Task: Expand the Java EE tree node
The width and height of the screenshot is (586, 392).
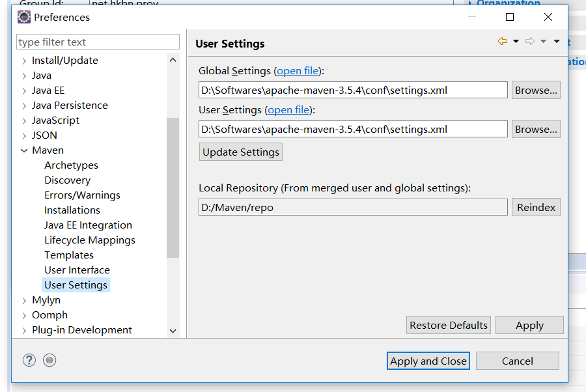Action: coord(24,91)
